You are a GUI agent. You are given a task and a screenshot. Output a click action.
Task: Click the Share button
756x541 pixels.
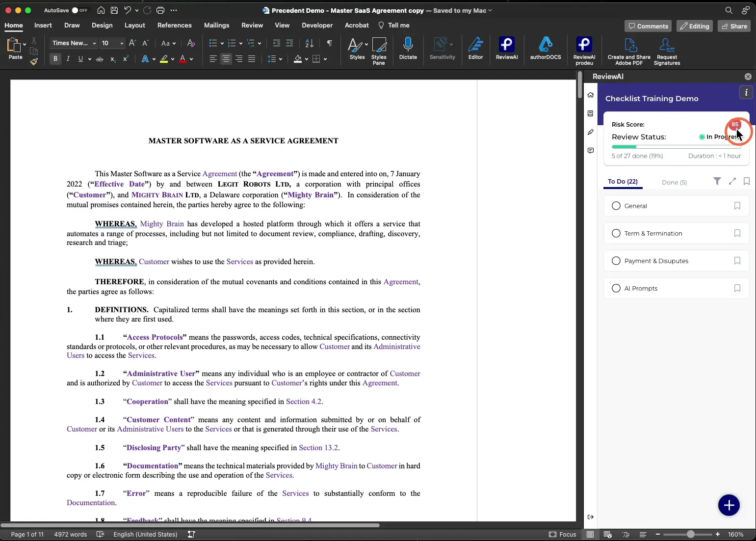pos(734,26)
